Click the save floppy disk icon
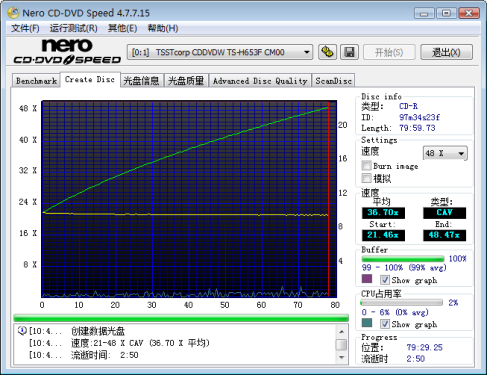 coord(349,52)
